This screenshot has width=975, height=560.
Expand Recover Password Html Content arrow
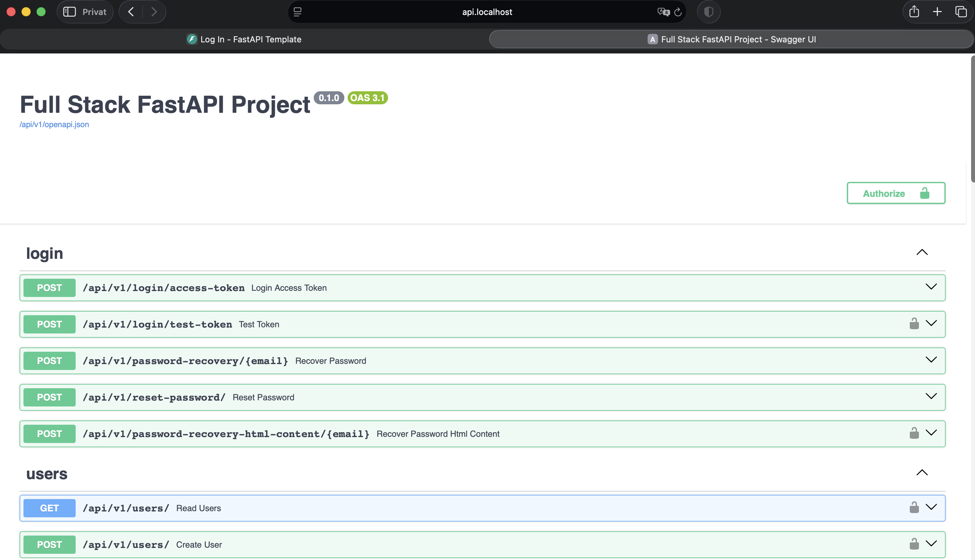(x=931, y=433)
